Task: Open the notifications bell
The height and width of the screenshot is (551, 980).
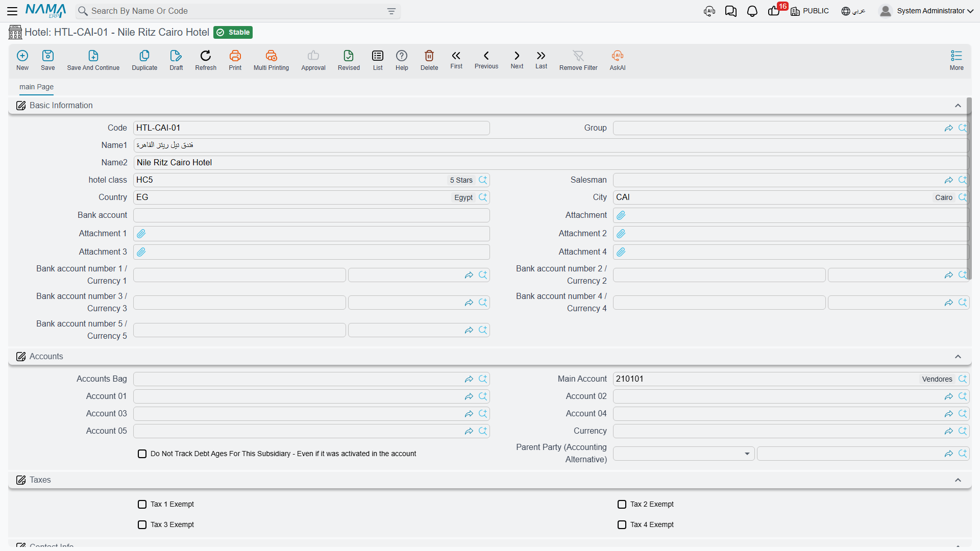Action: 752,11
